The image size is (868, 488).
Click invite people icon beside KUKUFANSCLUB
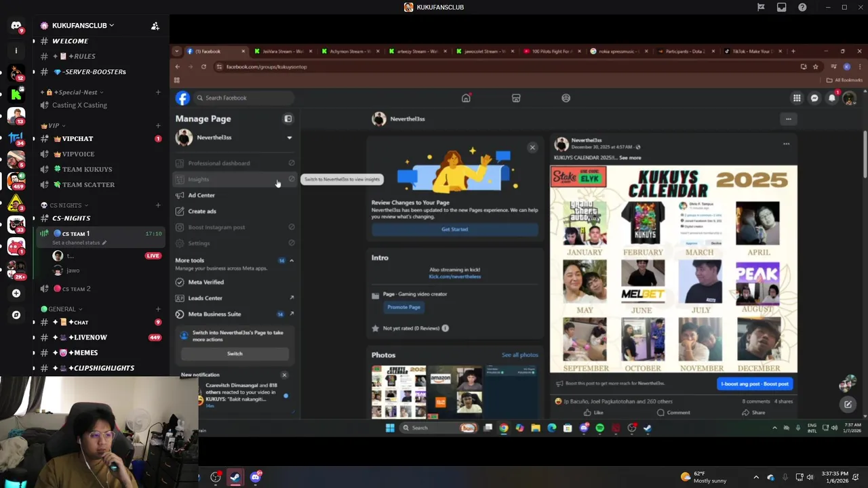(x=155, y=26)
